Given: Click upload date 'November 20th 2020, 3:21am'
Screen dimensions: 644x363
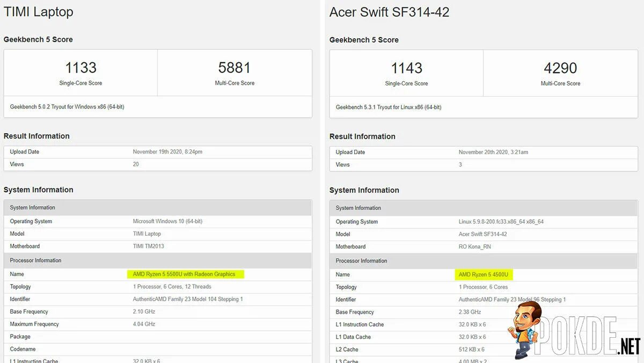Looking at the screenshot, I should [x=493, y=153].
